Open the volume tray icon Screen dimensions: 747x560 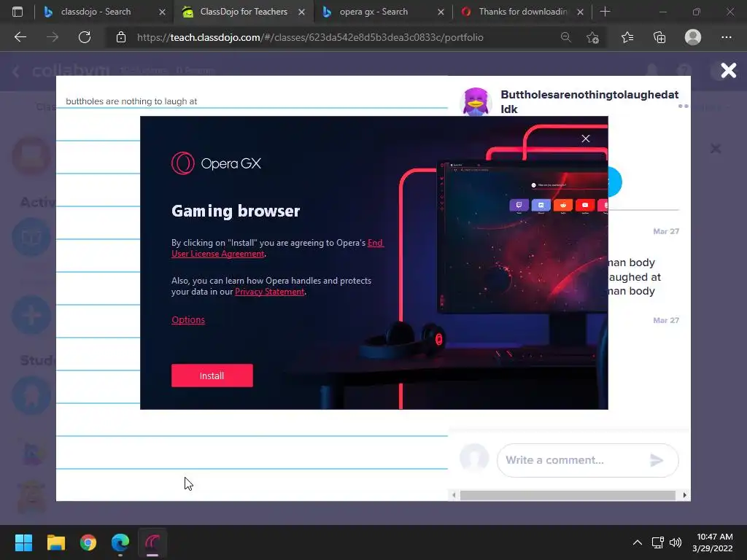(x=675, y=542)
